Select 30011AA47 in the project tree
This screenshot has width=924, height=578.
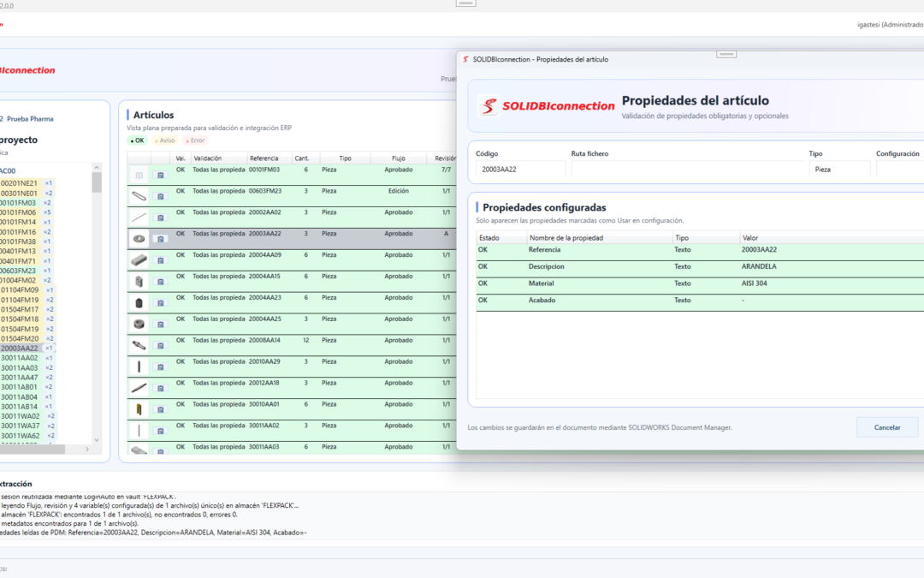click(x=20, y=378)
